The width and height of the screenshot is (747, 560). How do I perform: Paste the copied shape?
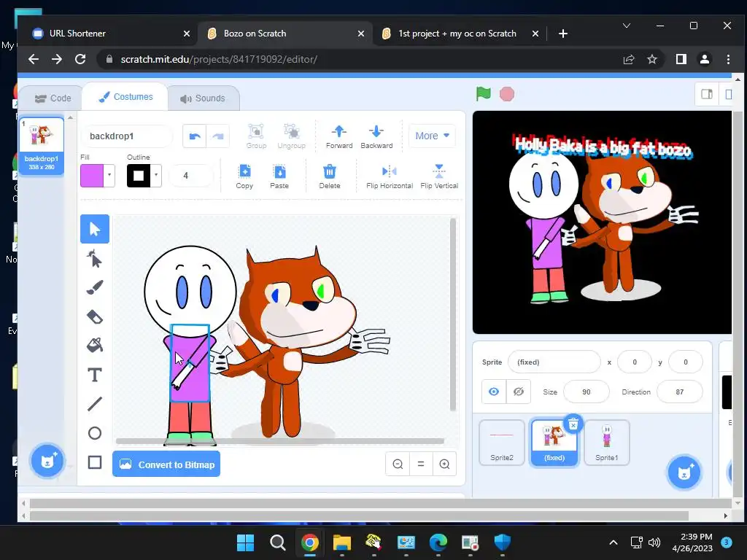pyautogui.click(x=279, y=176)
